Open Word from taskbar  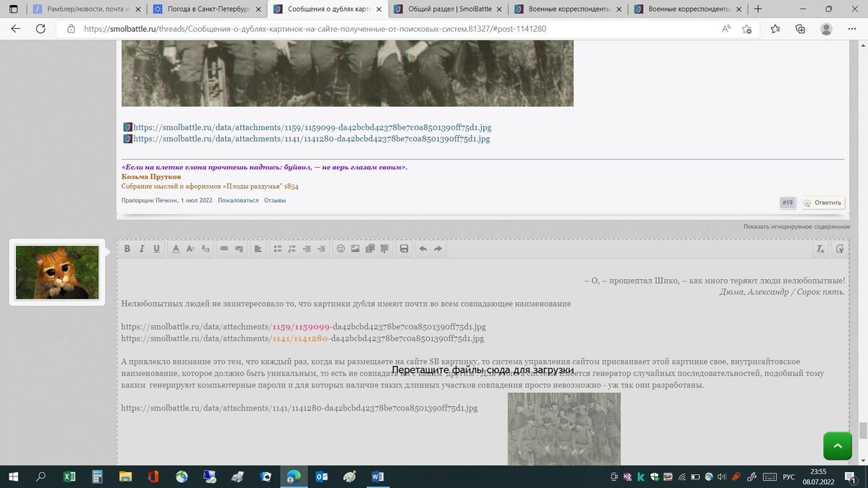pos(378,476)
